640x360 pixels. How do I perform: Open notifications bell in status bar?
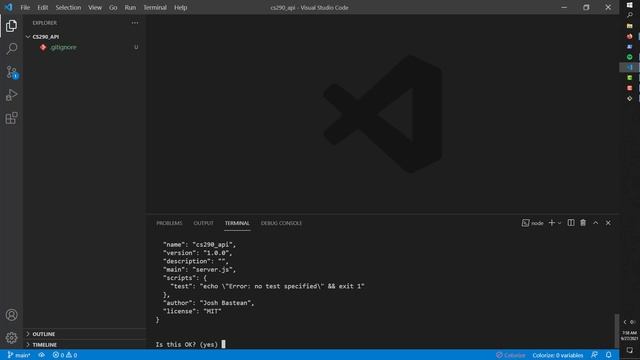[x=609, y=355]
